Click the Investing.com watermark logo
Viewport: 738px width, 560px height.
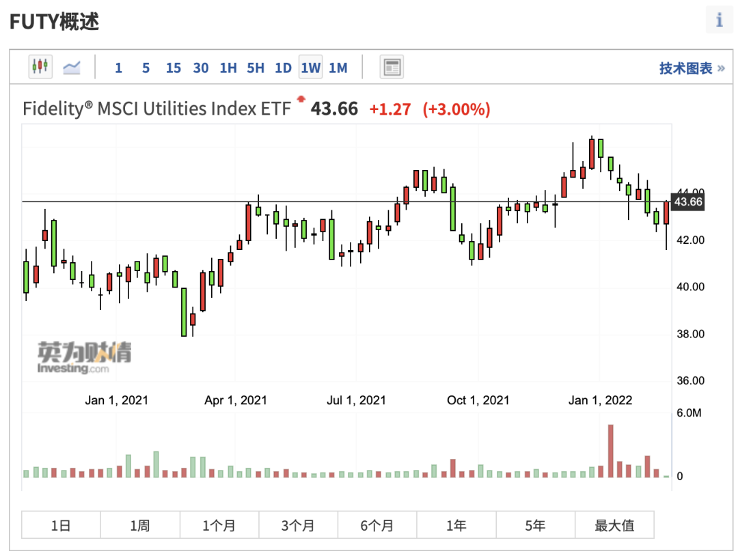click(x=84, y=358)
